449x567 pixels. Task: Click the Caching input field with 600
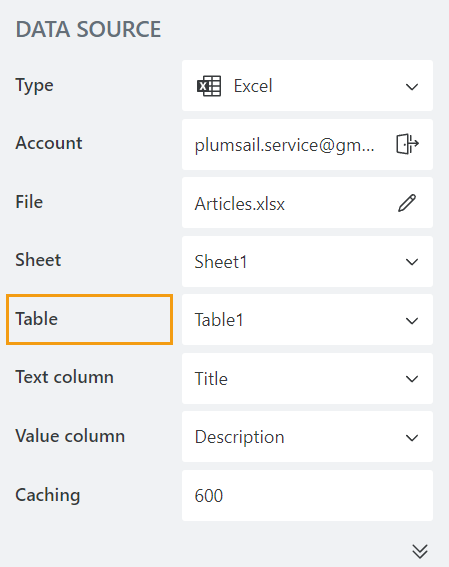coord(307,495)
